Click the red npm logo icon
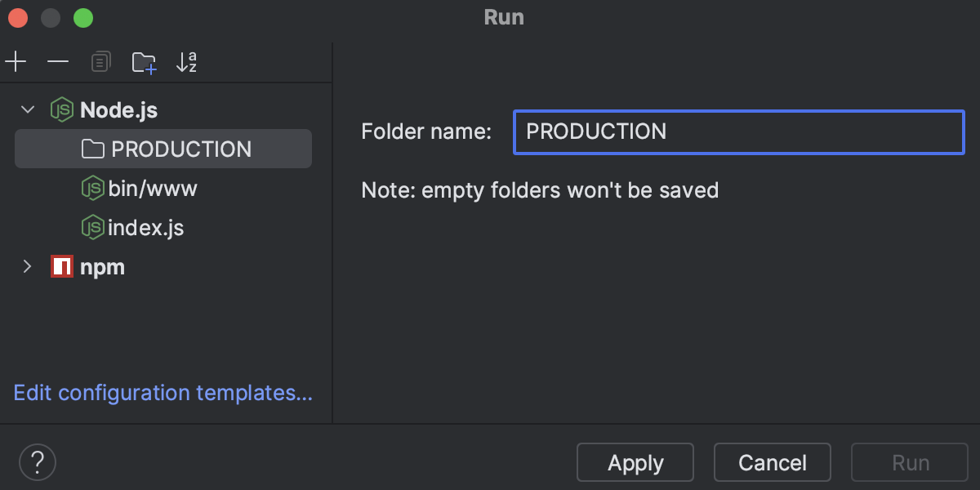This screenshot has height=490, width=980. point(62,266)
